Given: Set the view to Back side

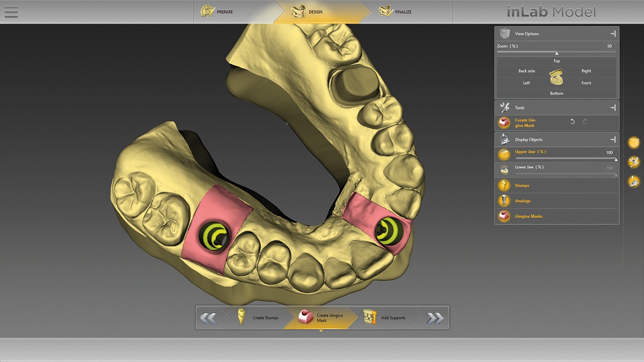Looking at the screenshot, I should click(x=526, y=71).
